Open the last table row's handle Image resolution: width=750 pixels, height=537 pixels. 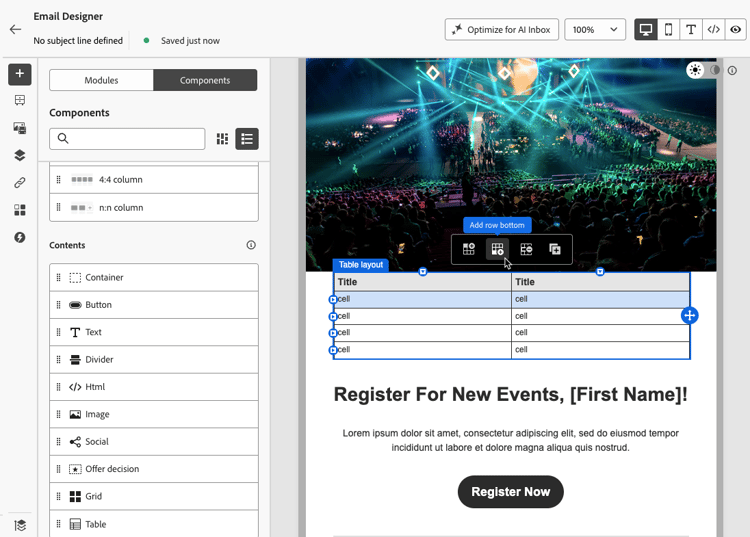point(333,350)
